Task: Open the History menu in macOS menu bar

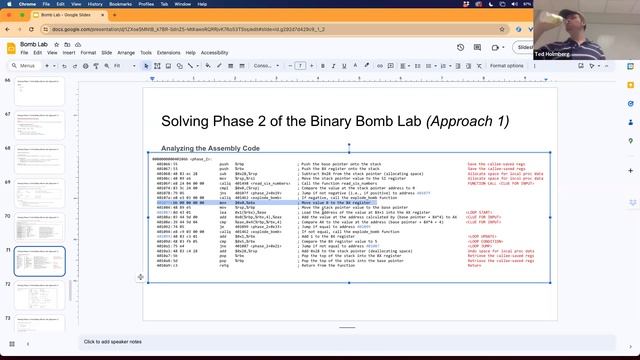Action: 95,4
